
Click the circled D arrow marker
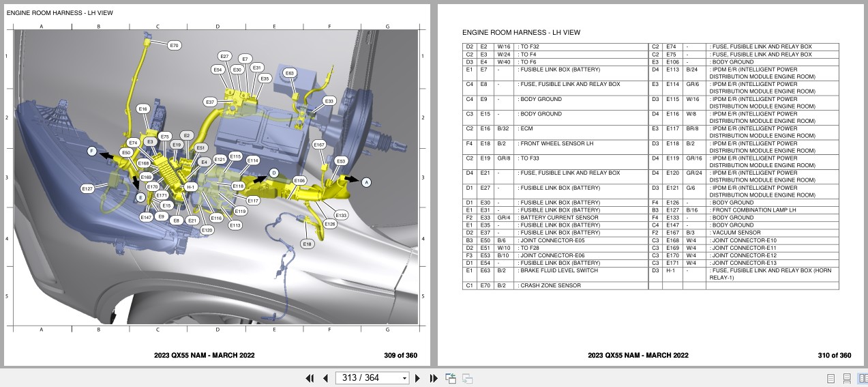coord(273,173)
